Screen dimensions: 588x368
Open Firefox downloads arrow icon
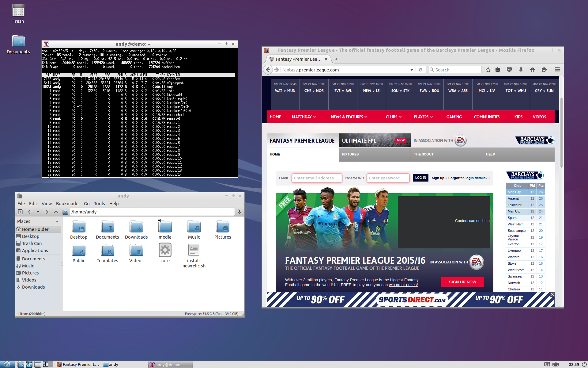pos(521,70)
